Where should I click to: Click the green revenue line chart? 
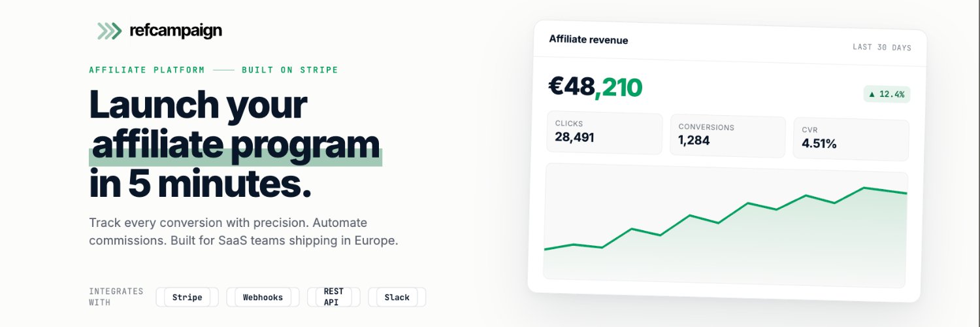click(725, 226)
